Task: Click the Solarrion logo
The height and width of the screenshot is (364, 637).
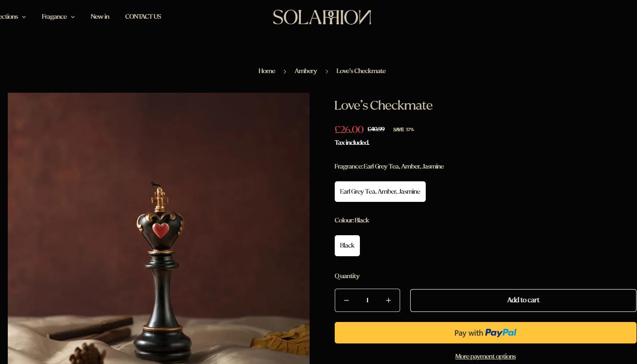Action: 322,17
